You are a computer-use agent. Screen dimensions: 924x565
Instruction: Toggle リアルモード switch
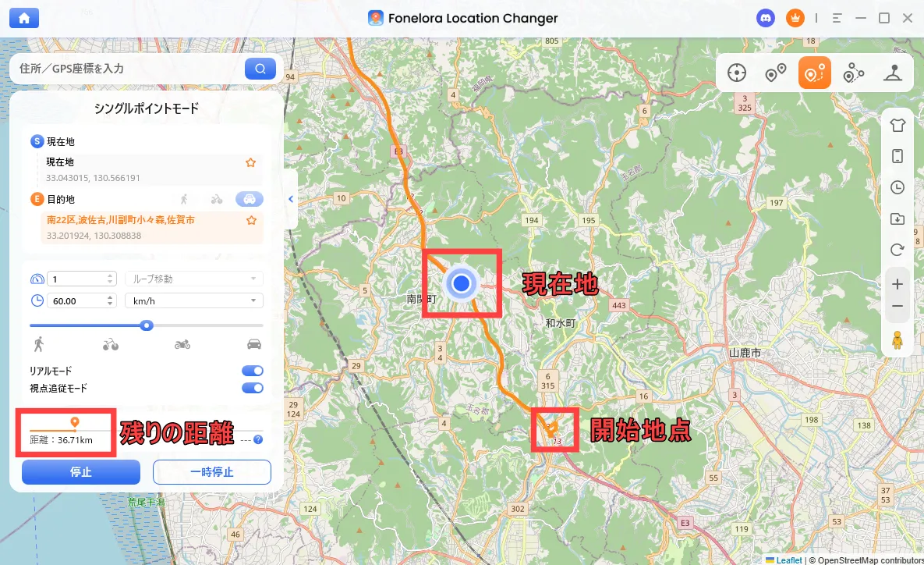tap(252, 371)
